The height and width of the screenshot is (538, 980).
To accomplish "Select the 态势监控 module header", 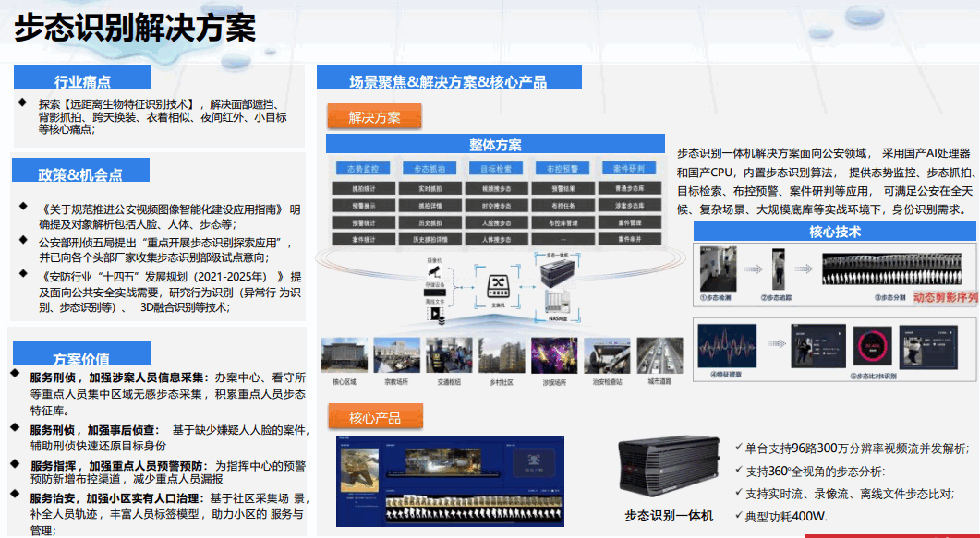I will tap(361, 169).
